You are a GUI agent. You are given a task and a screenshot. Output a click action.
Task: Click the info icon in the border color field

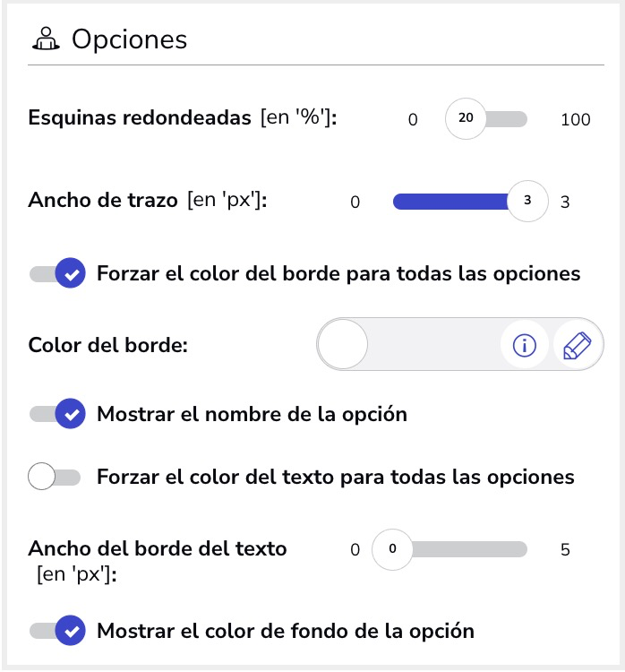point(524,345)
